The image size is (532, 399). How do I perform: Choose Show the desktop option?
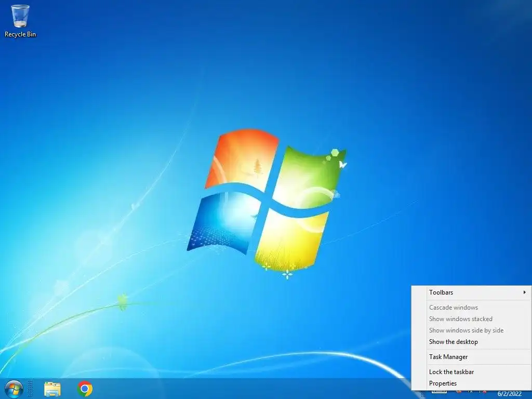471,342
